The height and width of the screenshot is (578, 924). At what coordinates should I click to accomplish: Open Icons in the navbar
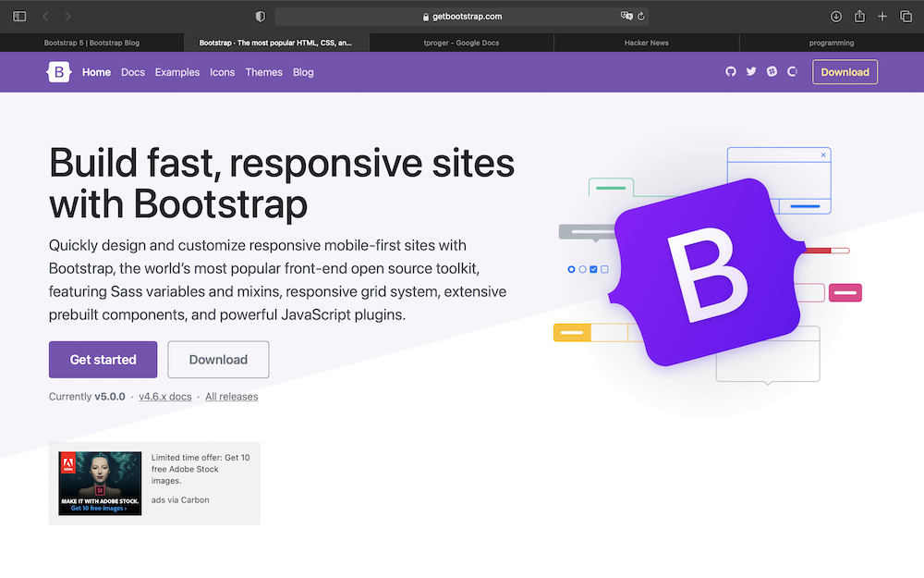point(222,72)
